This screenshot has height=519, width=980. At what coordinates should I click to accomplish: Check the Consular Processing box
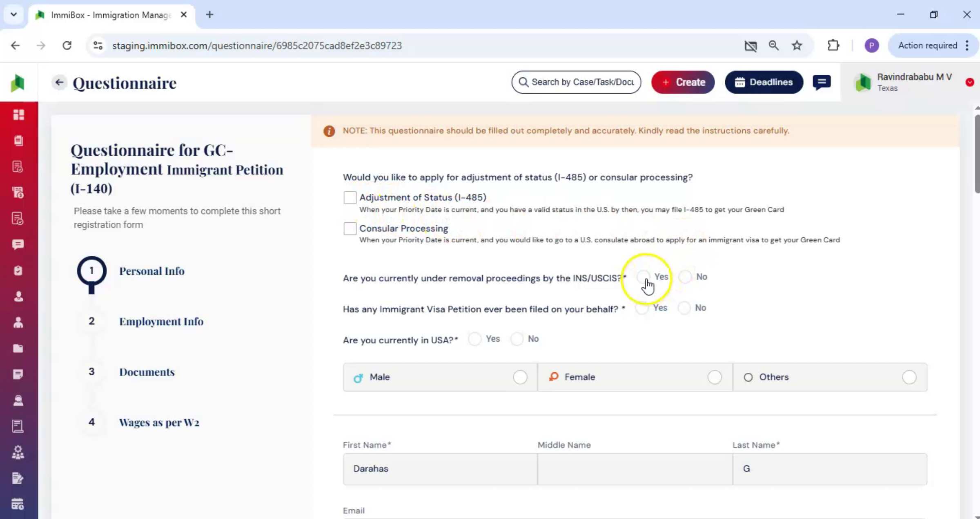pos(350,228)
